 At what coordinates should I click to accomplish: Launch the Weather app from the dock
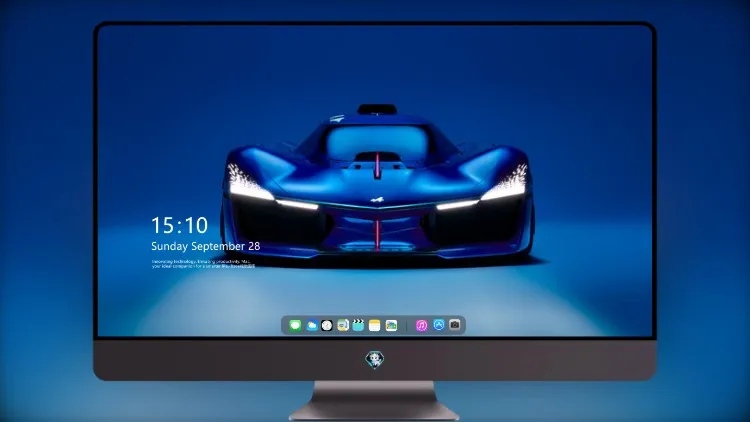tap(311, 325)
